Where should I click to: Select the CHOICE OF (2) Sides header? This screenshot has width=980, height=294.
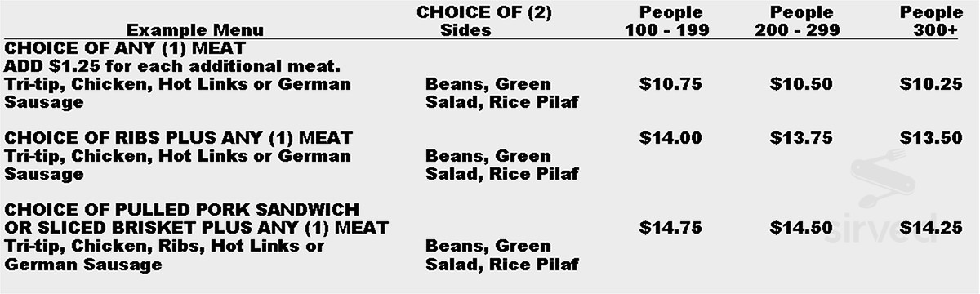tap(465, 21)
